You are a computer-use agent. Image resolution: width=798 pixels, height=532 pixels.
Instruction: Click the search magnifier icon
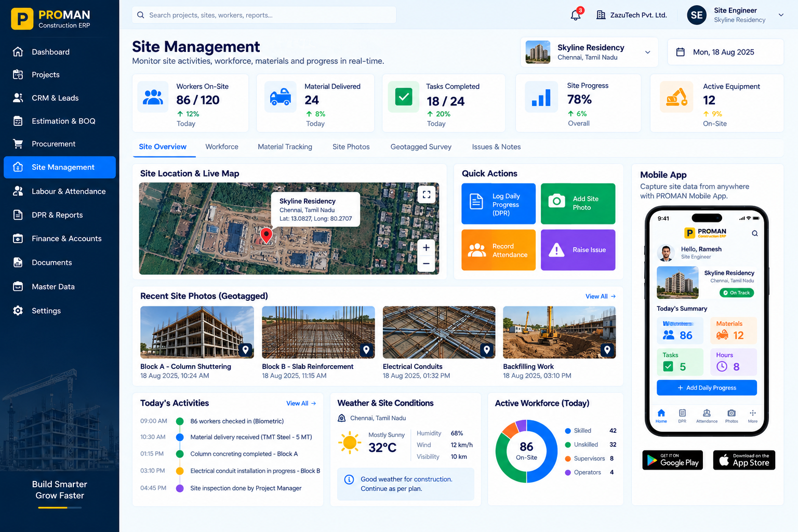pyautogui.click(x=140, y=15)
